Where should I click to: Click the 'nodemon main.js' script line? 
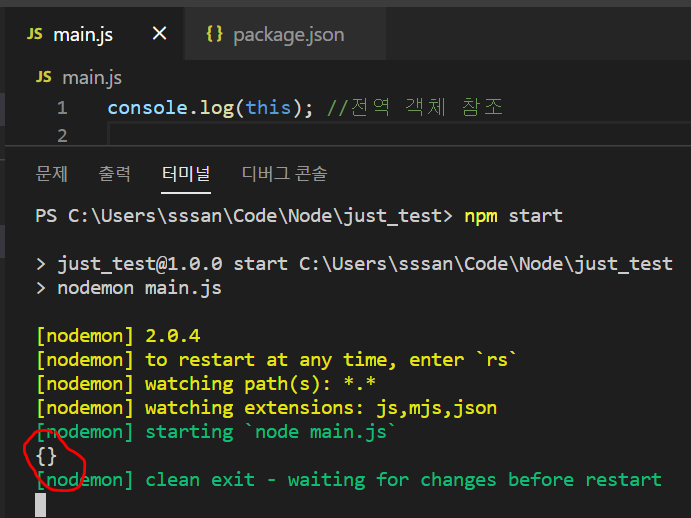coord(140,288)
